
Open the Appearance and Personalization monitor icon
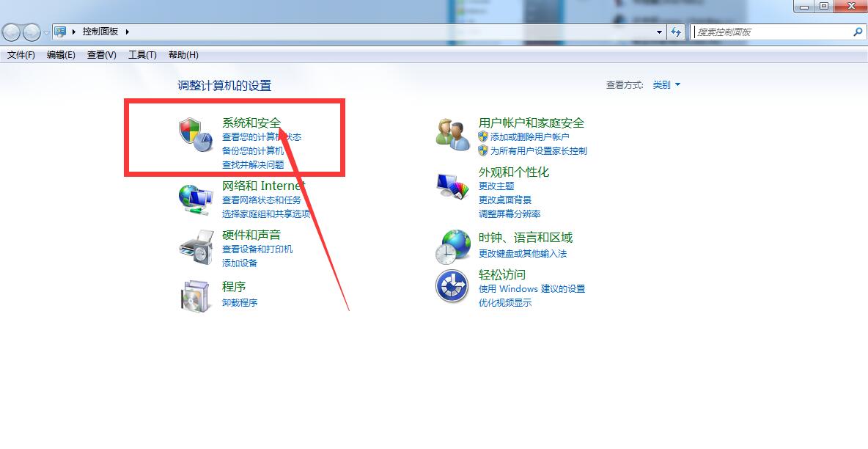453,185
